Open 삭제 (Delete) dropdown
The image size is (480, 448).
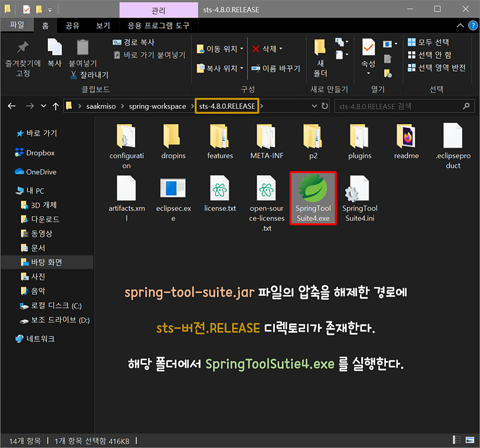coord(267,49)
